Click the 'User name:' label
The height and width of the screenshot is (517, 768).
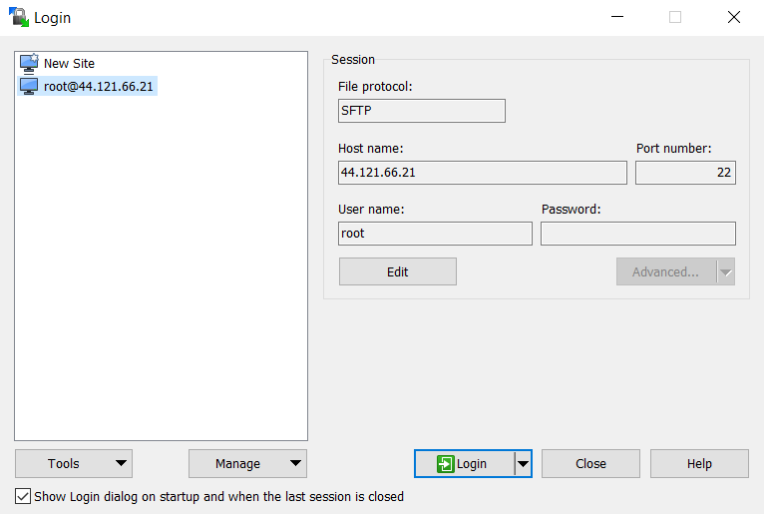tap(371, 210)
